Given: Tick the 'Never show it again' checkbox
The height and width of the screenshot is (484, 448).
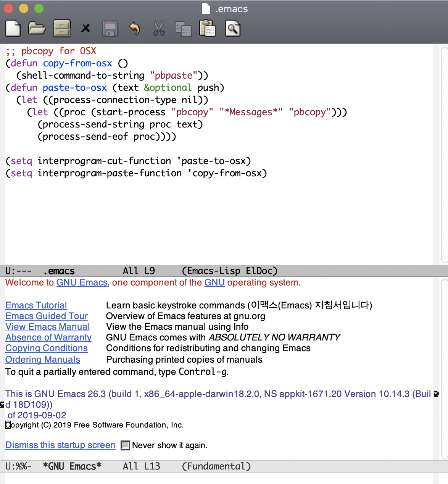Looking at the screenshot, I should (x=125, y=445).
